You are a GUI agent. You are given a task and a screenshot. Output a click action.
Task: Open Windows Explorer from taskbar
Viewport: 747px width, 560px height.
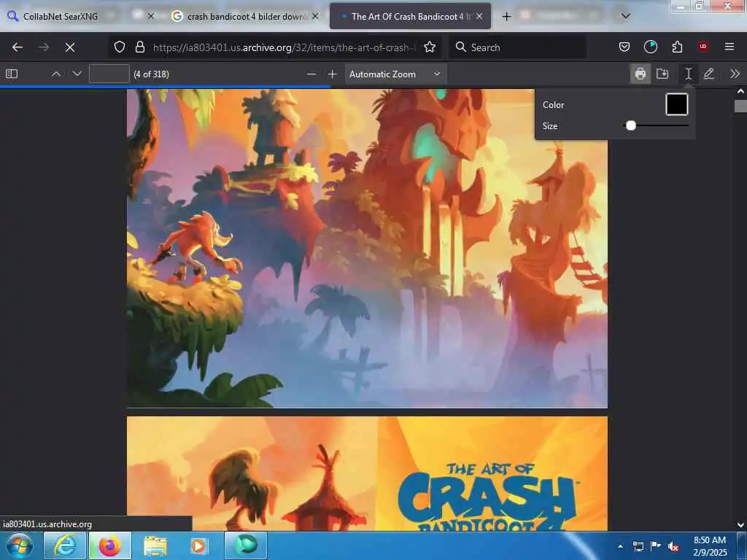[155, 545]
